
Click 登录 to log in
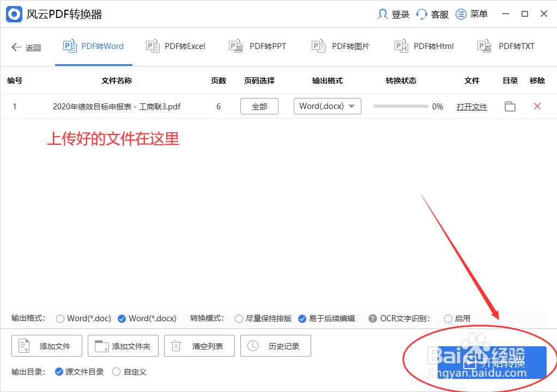393,14
